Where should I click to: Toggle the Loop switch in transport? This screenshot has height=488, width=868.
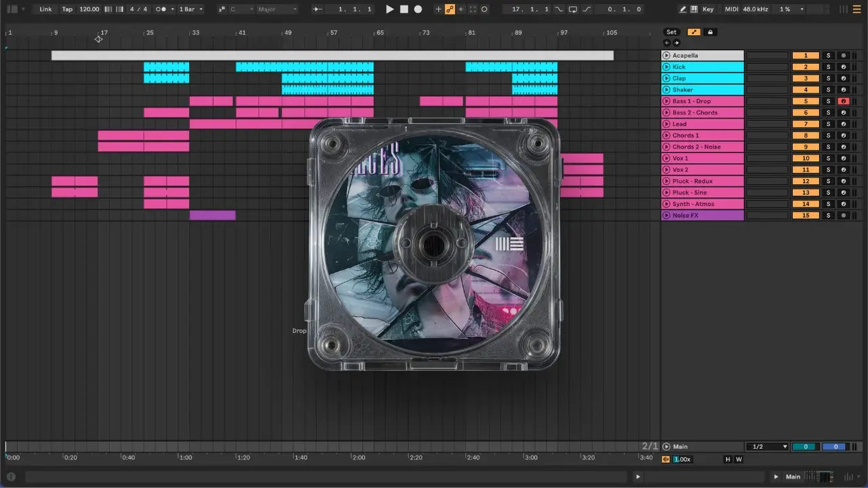[573, 9]
